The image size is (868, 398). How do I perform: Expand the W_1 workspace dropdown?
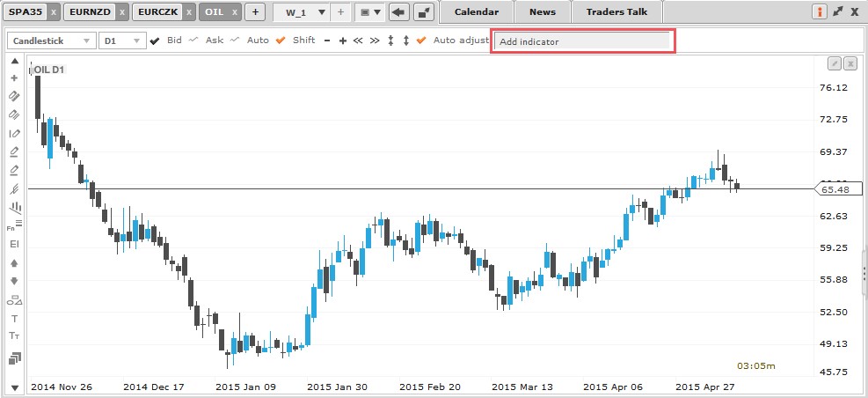320,12
